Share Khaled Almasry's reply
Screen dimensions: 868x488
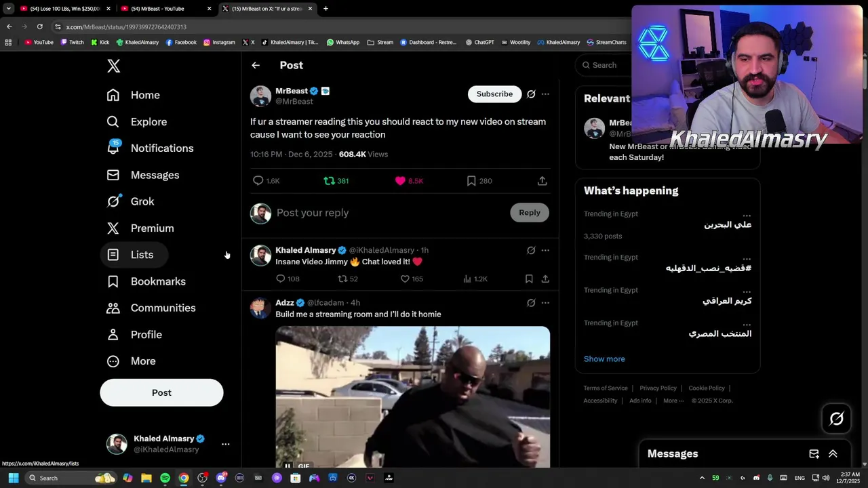pyautogui.click(x=545, y=279)
